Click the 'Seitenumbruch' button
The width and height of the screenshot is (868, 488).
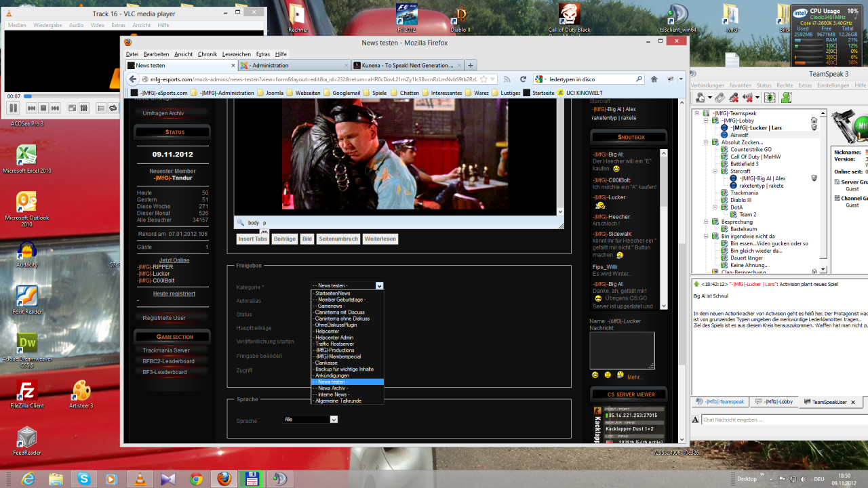point(338,239)
